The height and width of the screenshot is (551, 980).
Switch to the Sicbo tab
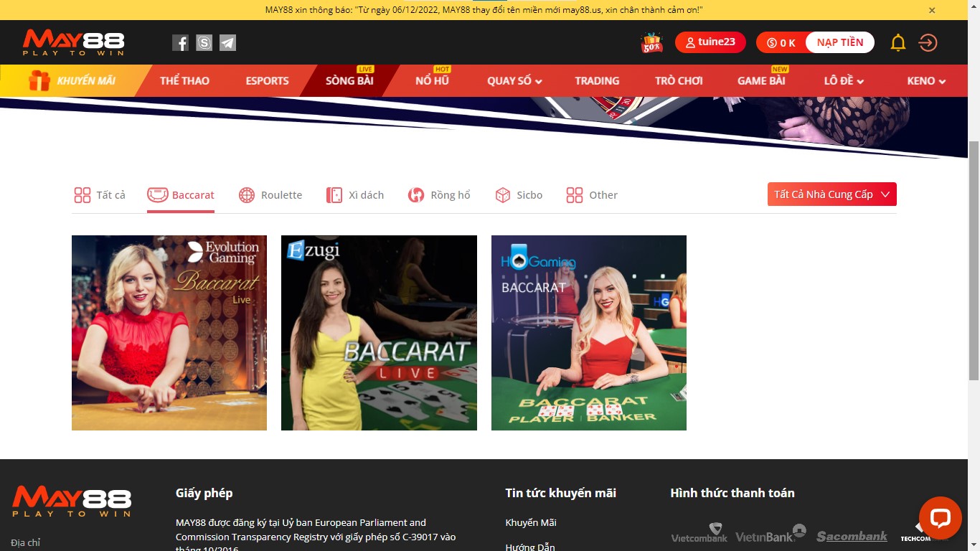(519, 195)
